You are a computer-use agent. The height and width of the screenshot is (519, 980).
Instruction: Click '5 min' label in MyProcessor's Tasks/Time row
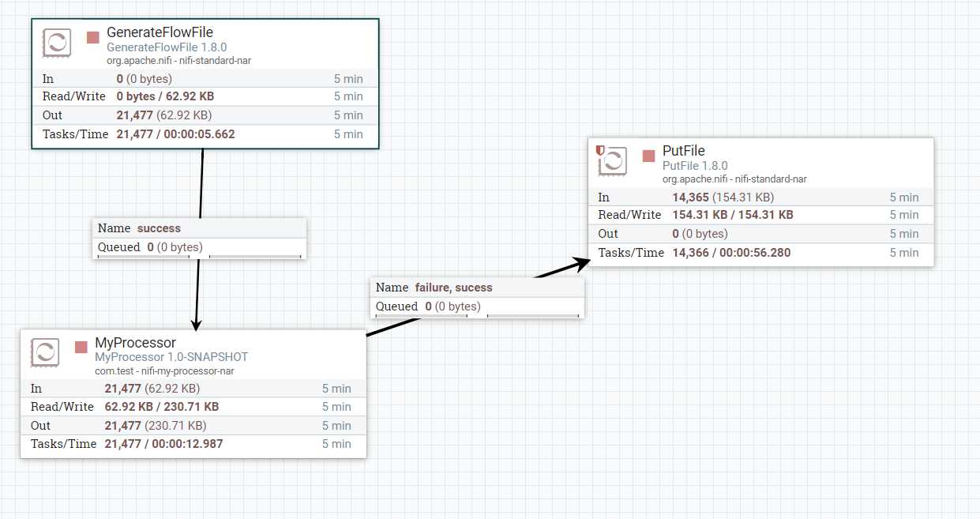click(x=336, y=444)
